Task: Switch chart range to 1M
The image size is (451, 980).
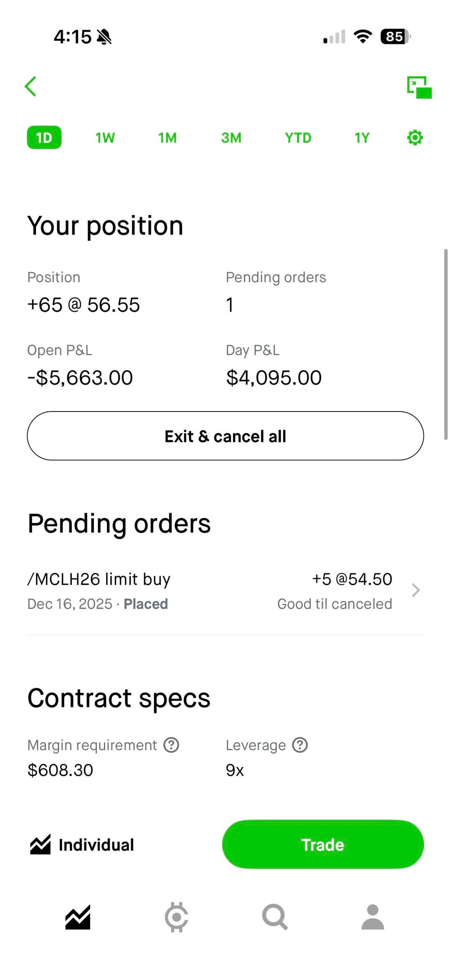Action: [167, 138]
